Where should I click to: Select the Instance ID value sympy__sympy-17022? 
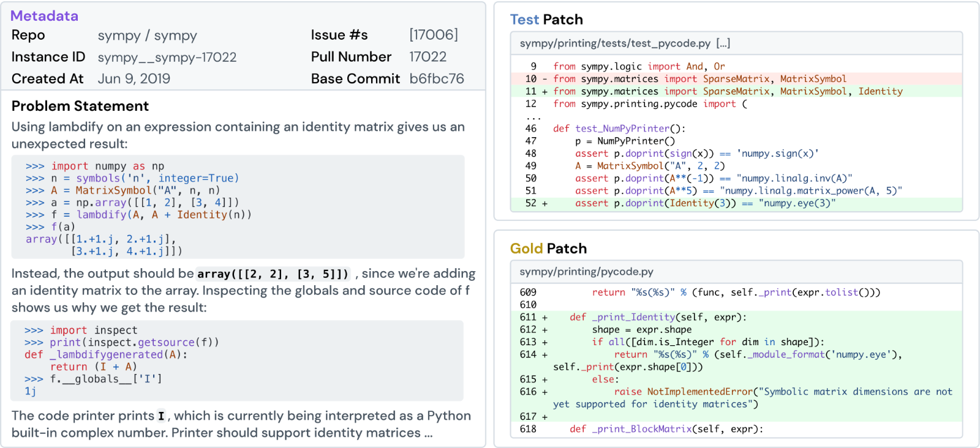tap(167, 58)
